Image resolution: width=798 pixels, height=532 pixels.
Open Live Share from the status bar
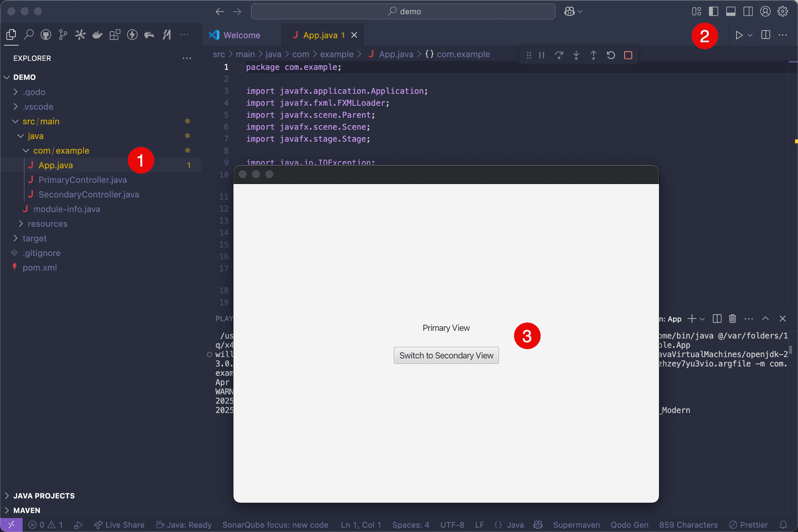tap(119, 525)
